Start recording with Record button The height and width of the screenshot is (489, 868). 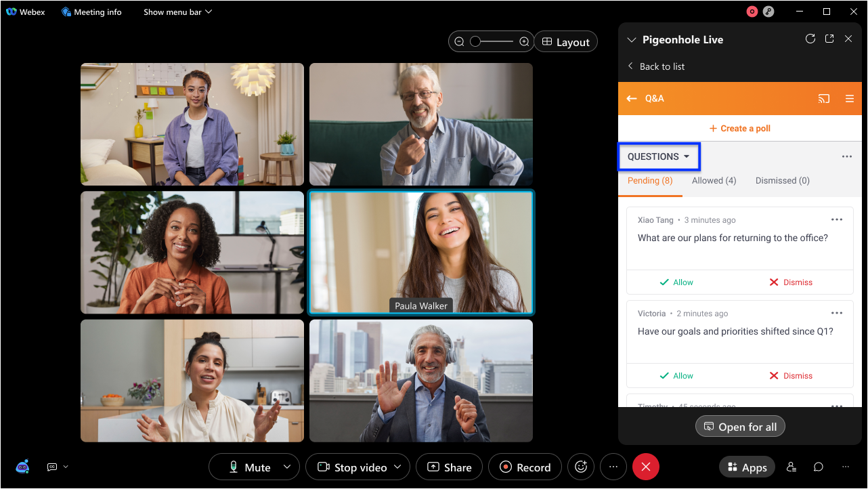(x=525, y=467)
